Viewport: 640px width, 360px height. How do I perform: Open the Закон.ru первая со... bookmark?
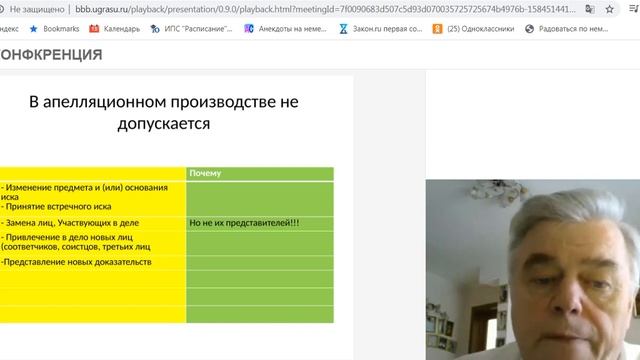click(380, 29)
